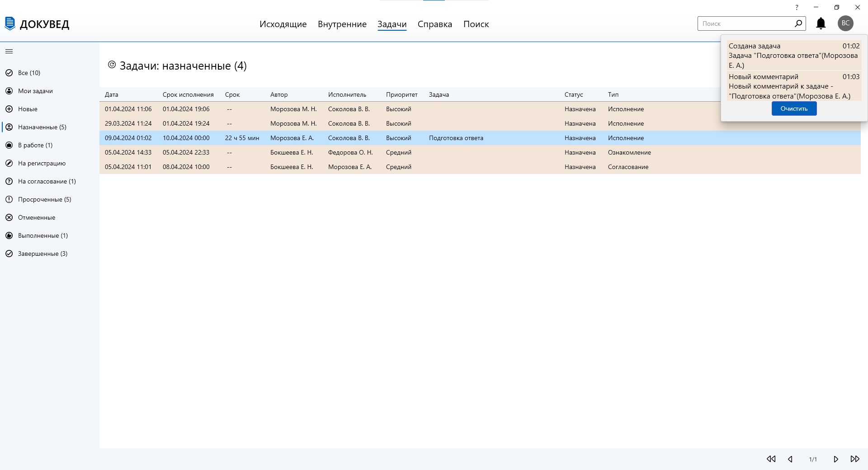Viewport: 868px width, 470px height.
Task: Click the На регистрацию pencil icon
Action: (x=9, y=163)
